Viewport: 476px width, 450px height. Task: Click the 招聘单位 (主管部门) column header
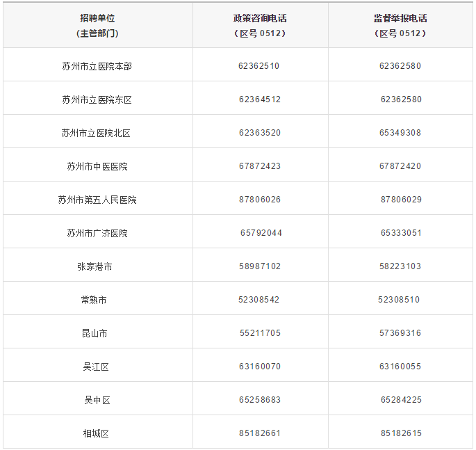[x=97, y=26]
